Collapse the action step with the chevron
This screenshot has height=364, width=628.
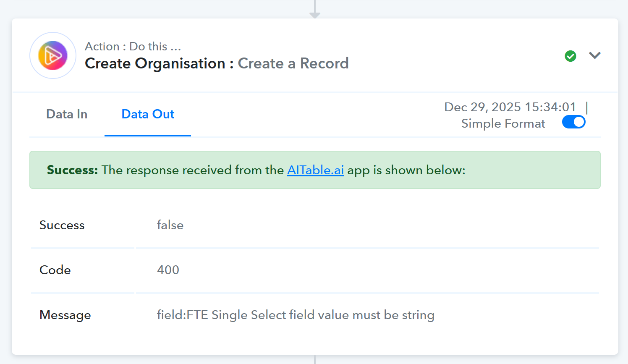pyautogui.click(x=595, y=55)
